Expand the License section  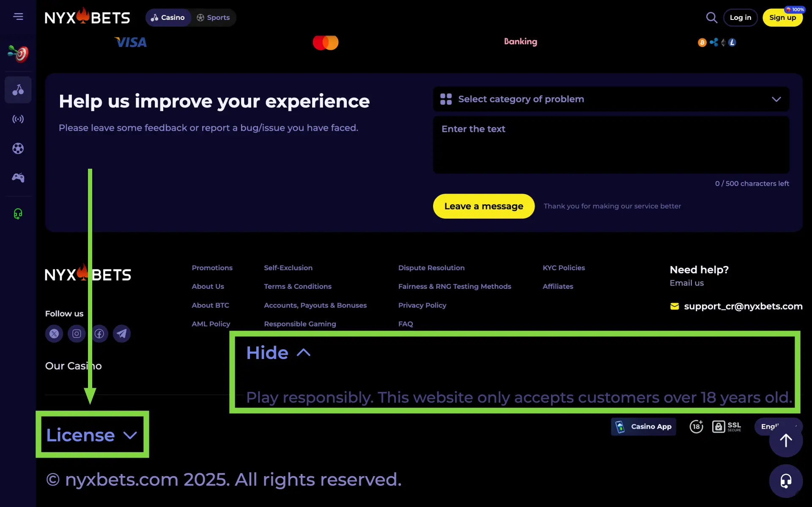(92, 435)
